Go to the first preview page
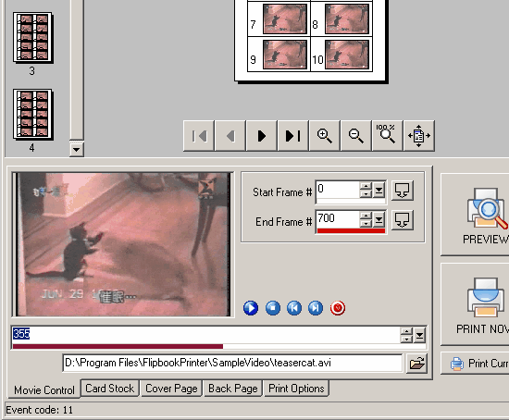This screenshot has width=509, height=420. 199,136
